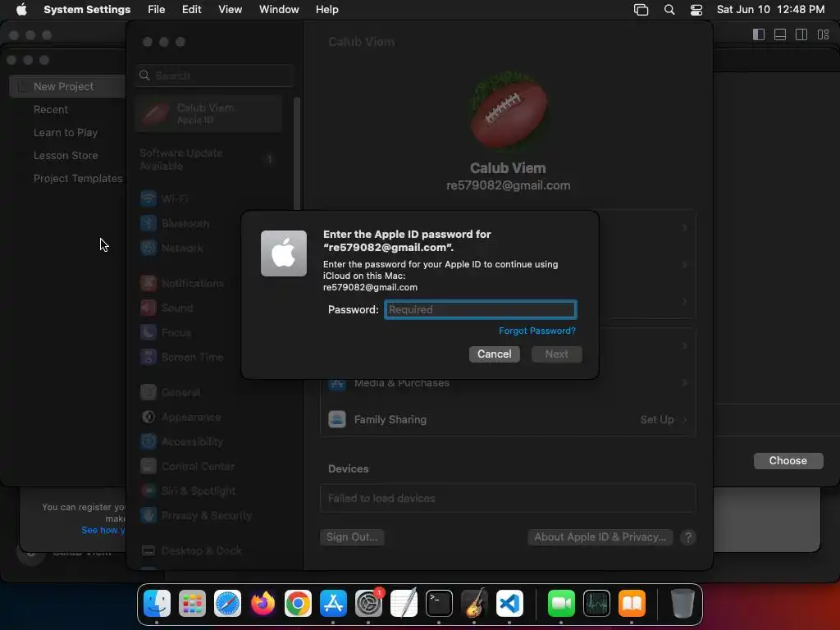
Task: Toggle right sidebar layout icon in VS Code
Action: (x=801, y=34)
